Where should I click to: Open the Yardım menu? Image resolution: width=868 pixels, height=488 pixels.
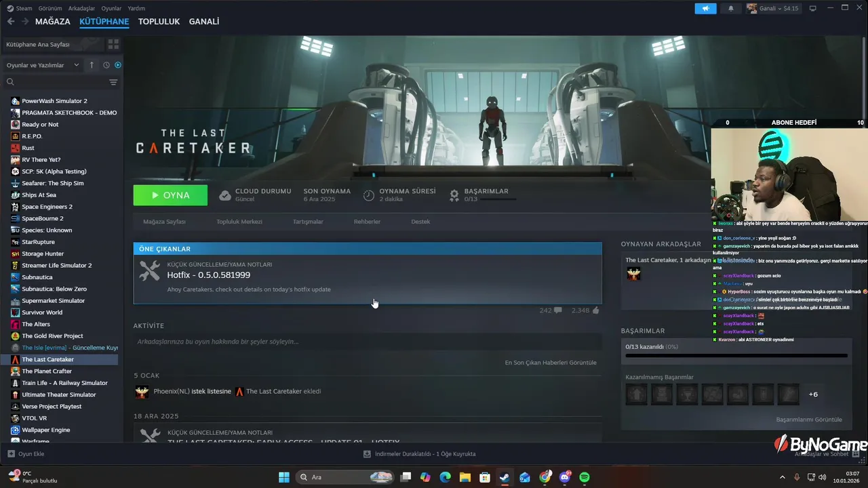(136, 8)
